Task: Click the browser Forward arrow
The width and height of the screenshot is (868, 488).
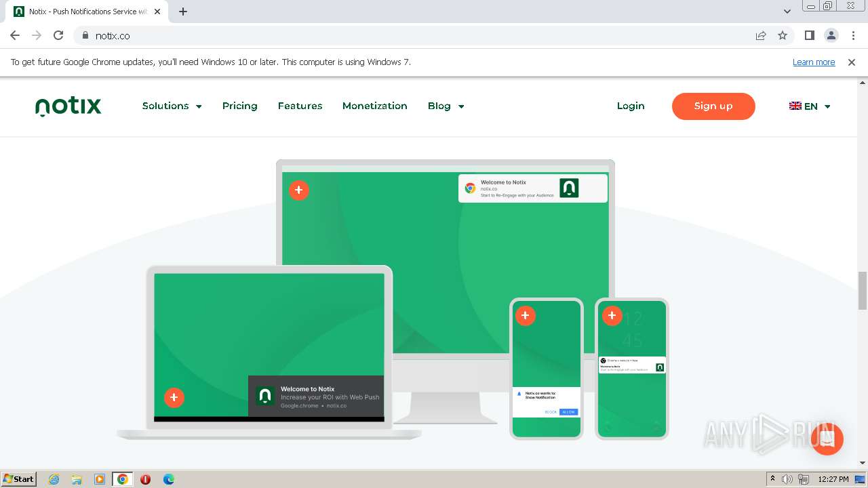Action: [37, 36]
